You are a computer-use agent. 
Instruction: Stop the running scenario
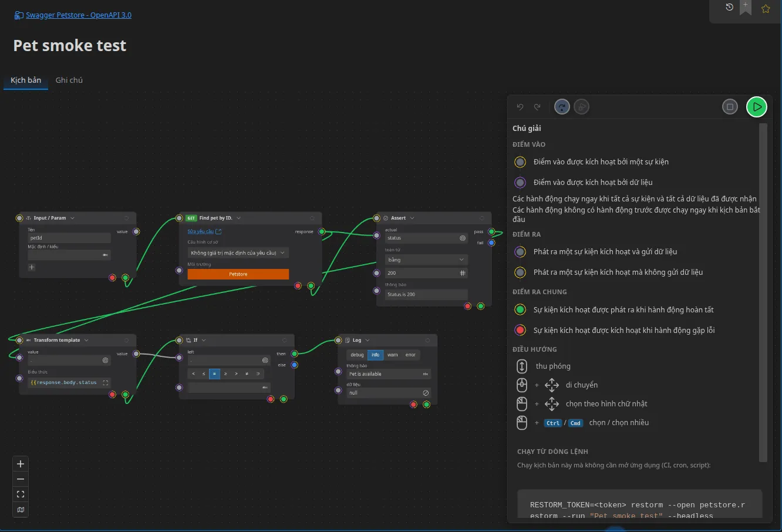(730, 107)
